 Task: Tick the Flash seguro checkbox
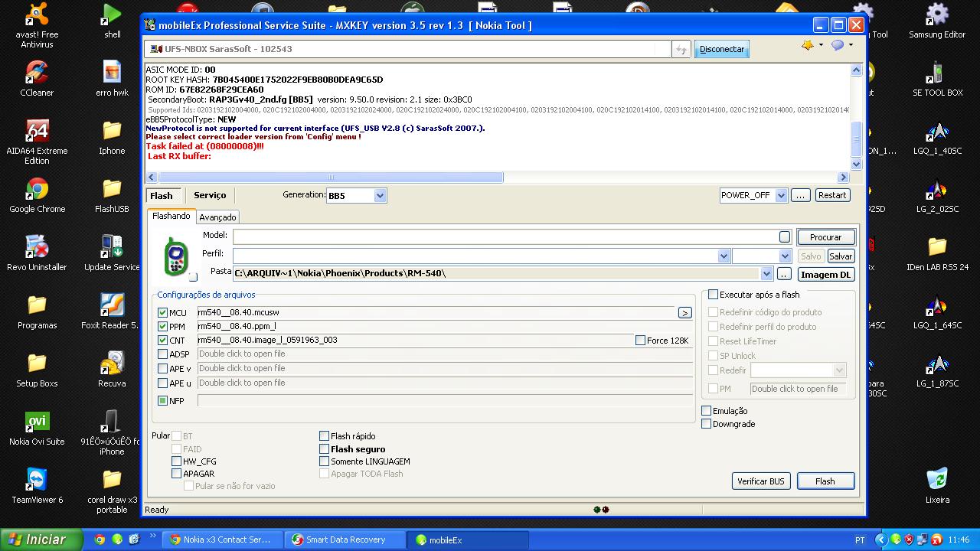pos(324,449)
